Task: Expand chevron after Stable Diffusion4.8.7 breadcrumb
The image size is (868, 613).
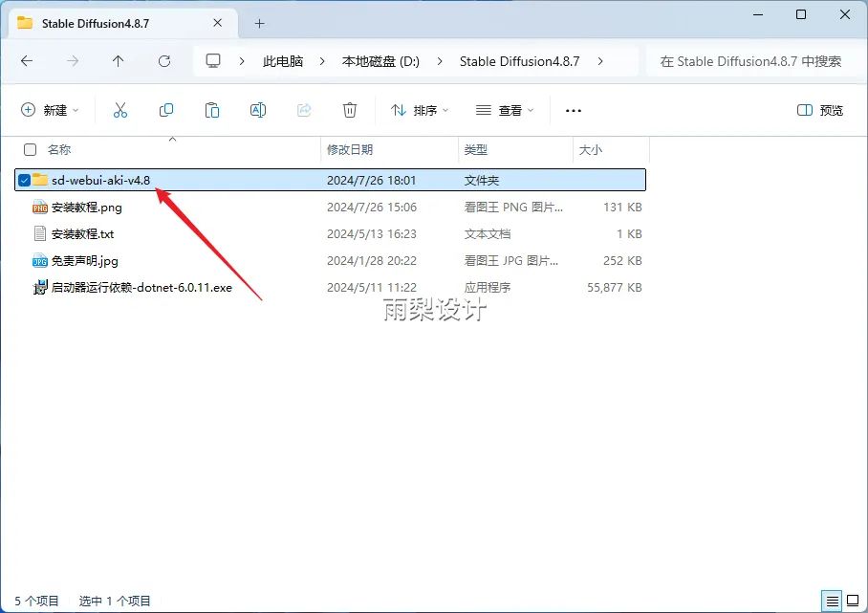Action: (600, 61)
